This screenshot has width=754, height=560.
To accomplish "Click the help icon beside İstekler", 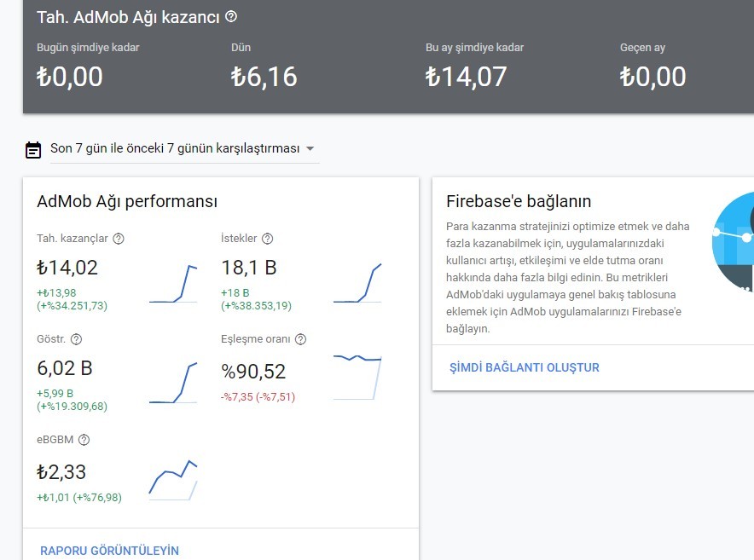I will point(267,239).
